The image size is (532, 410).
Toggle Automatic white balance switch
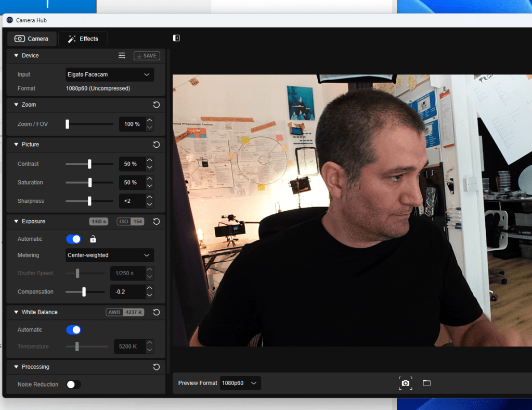74,329
